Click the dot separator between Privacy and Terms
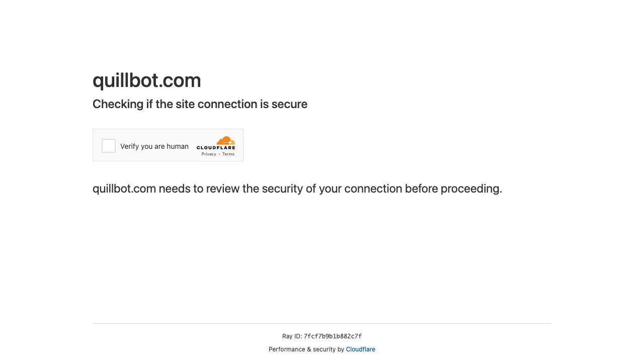Screen dimensions: 644x362 [219, 154]
